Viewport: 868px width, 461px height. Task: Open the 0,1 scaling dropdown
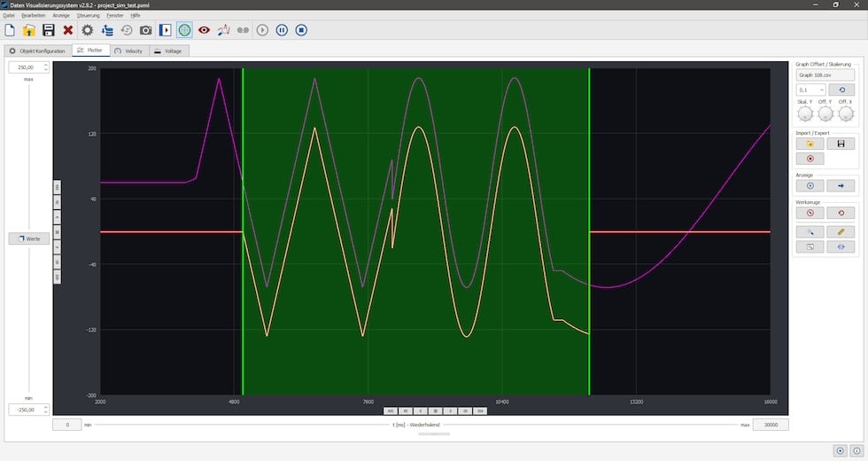point(810,90)
